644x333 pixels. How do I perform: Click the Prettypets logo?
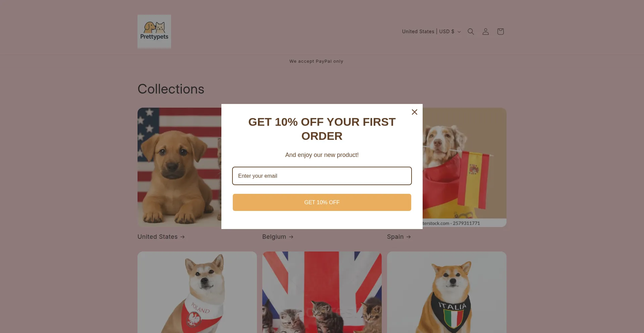click(154, 32)
